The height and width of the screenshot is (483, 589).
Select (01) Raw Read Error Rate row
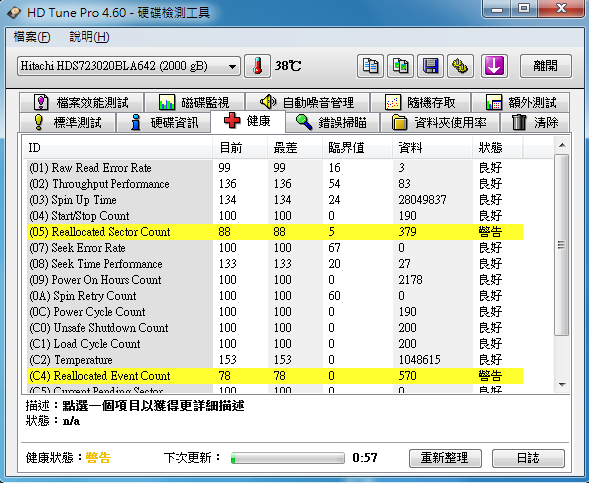coord(275,168)
